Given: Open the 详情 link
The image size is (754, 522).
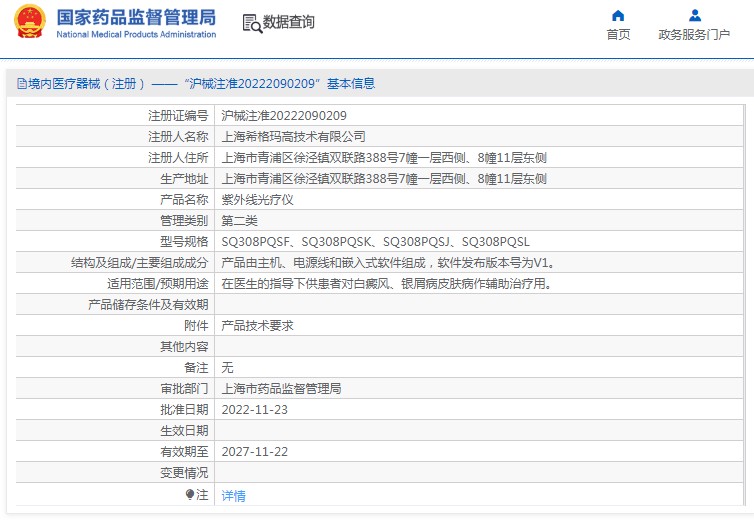Looking at the screenshot, I should pyautogui.click(x=233, y=495).
